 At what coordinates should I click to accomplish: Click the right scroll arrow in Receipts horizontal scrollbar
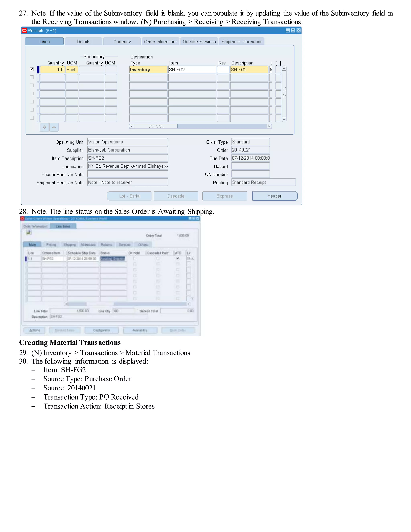269,126
